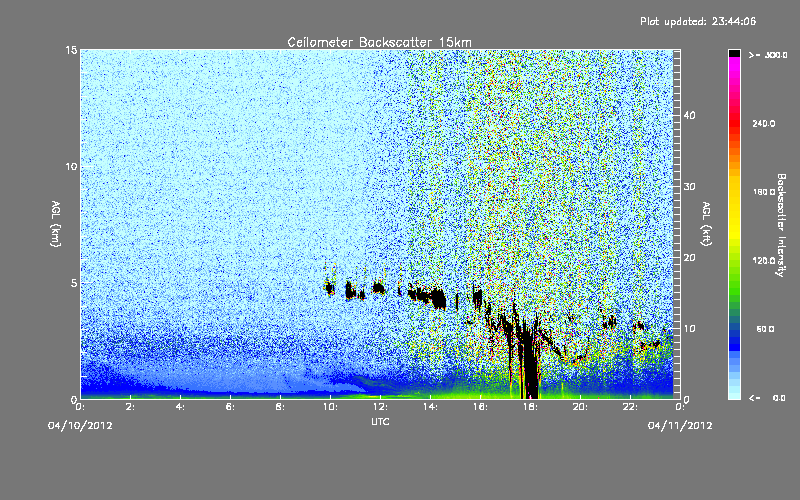Click the 4: hour tick label
Screen dimensions: 800x500
tap(180, 407)
